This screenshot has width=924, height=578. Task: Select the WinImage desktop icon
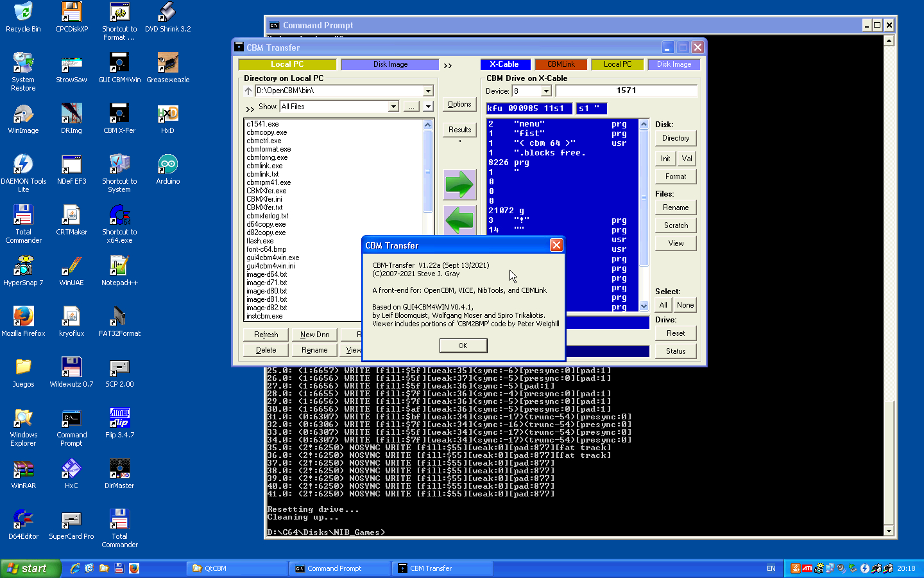[x=23, y=119]
